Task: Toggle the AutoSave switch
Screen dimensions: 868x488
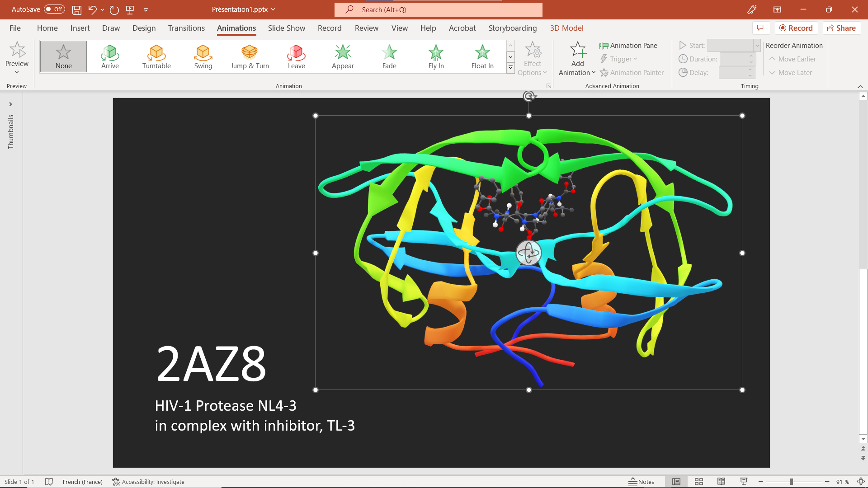Action: click(54, 9)
